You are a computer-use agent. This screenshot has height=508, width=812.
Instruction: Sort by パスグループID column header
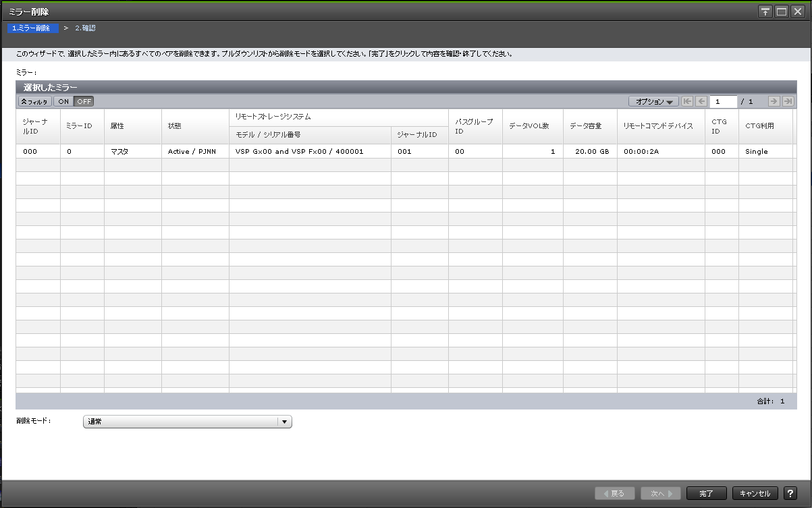(x=475, y=126)
